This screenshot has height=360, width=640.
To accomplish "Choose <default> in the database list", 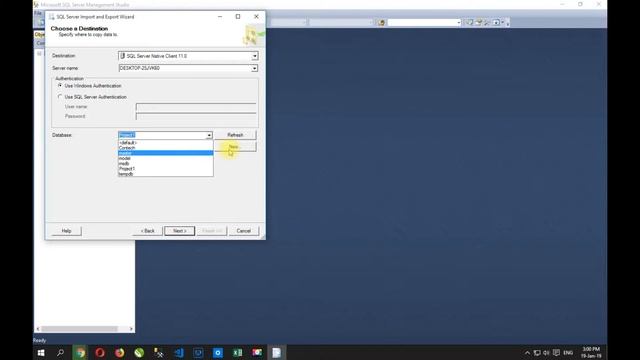I will pos(166,142).
